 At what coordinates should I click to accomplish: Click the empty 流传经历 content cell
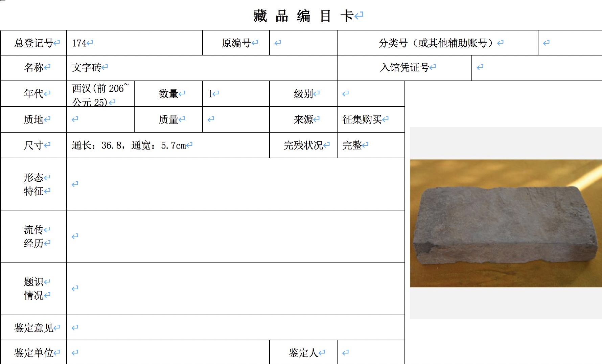pos(236,236)
